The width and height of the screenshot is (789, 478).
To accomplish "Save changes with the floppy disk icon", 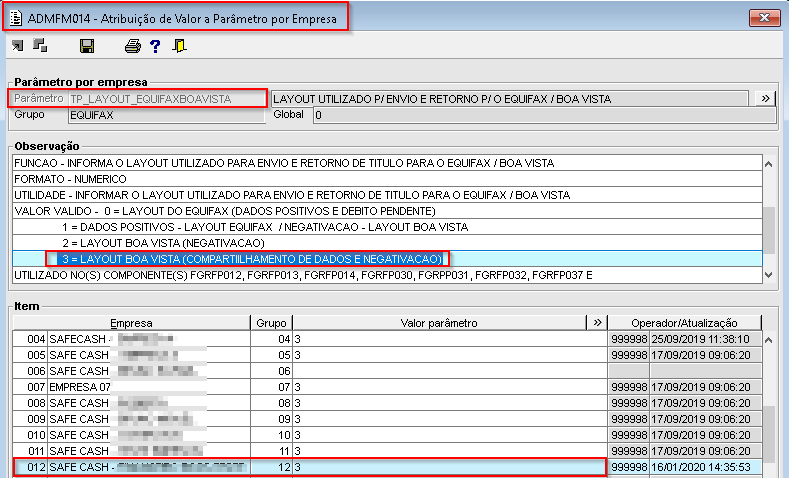I will pyautogui.click(x=87, y=46).
